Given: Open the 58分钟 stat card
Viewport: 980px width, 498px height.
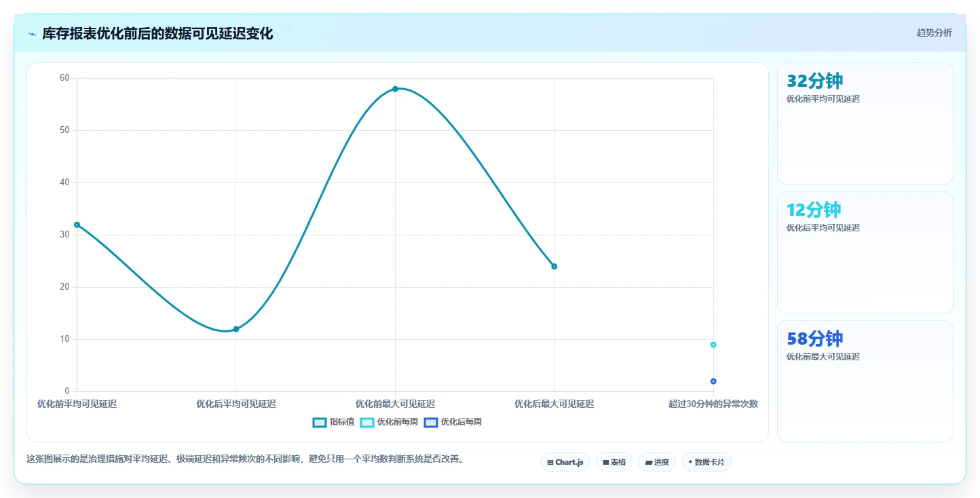Looking at the screenshot, I should (x=865, y=381).
